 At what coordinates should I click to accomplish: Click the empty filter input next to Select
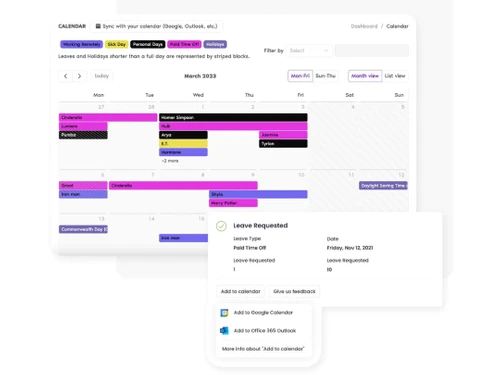[x=372, y=51]
